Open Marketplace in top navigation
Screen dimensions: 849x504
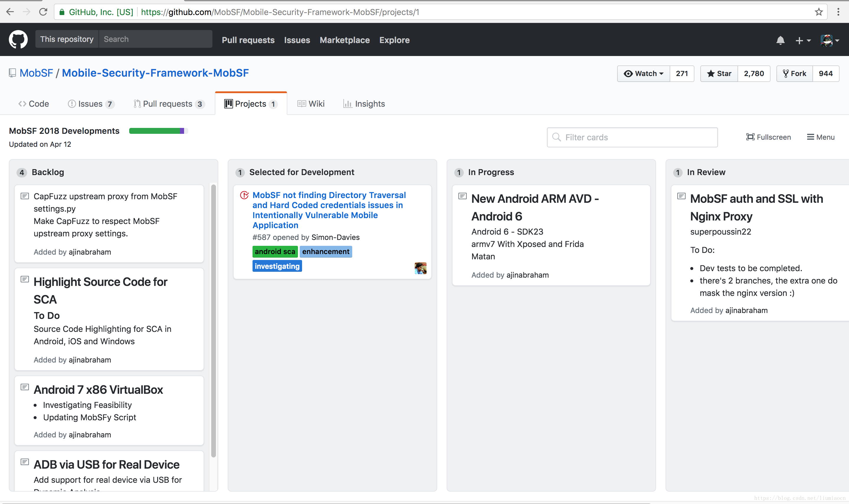coord(345,40)
